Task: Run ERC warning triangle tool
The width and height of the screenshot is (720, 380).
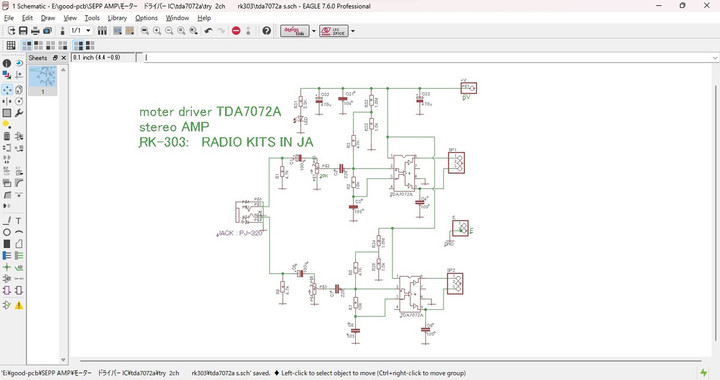Action: (19, 305)
